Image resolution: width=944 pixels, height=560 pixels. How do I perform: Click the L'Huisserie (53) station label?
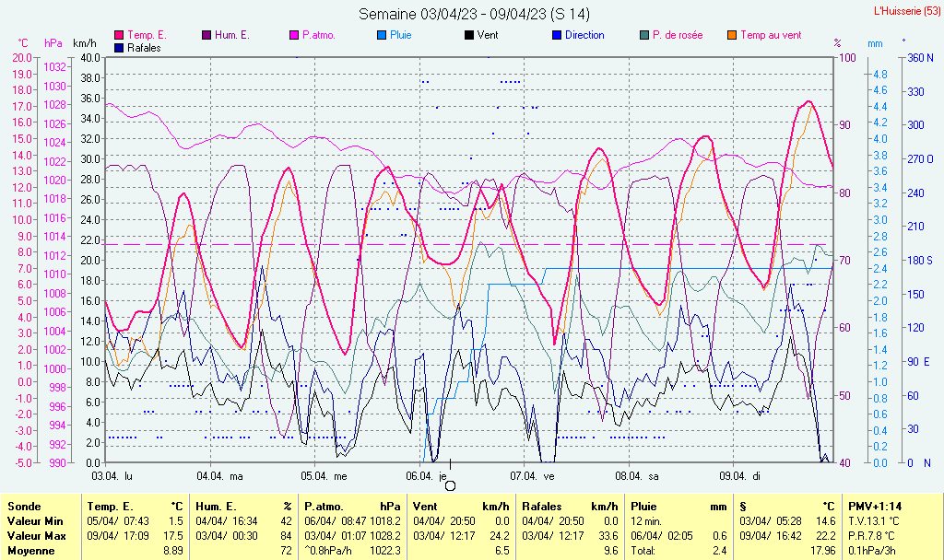coord(907,11)
